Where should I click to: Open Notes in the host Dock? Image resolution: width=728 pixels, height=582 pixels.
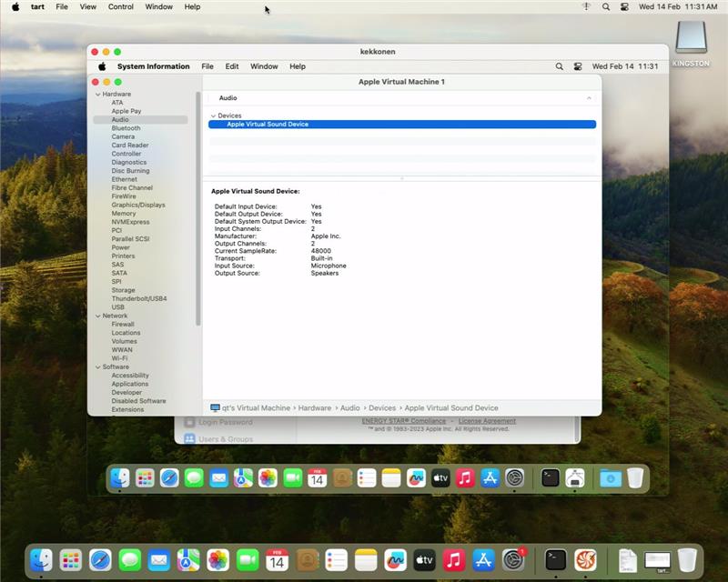pyautogui.click(x=366, y=560)
